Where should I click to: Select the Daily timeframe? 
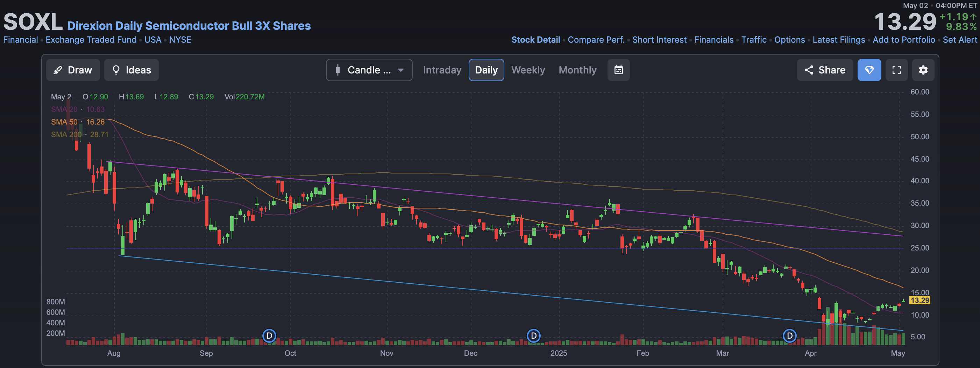coord(486,70)
